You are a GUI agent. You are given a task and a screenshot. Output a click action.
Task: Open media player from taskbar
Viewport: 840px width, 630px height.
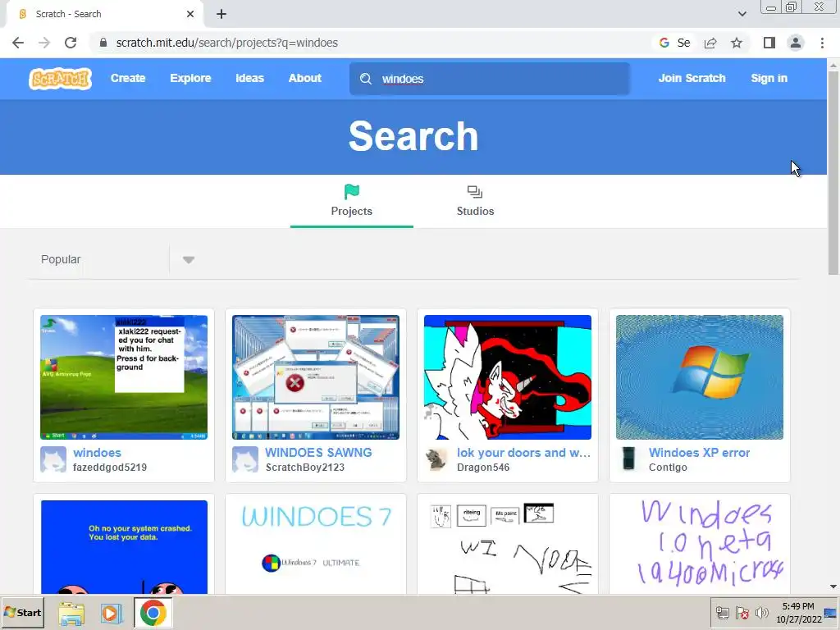point(112,613)
